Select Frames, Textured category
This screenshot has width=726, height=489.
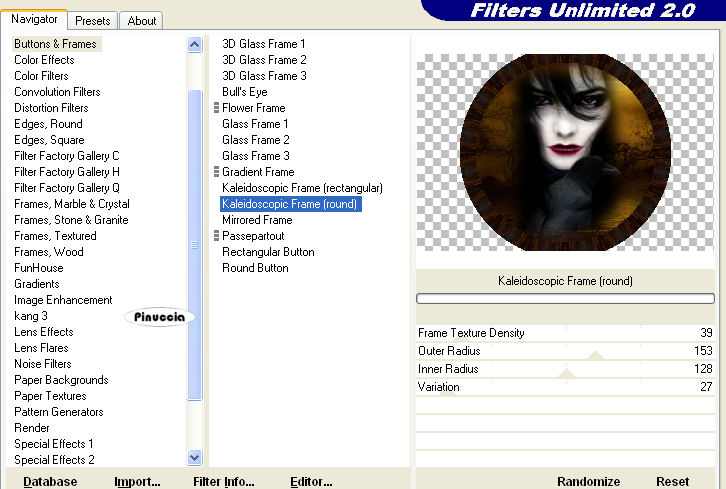click(x=56, y=236)
